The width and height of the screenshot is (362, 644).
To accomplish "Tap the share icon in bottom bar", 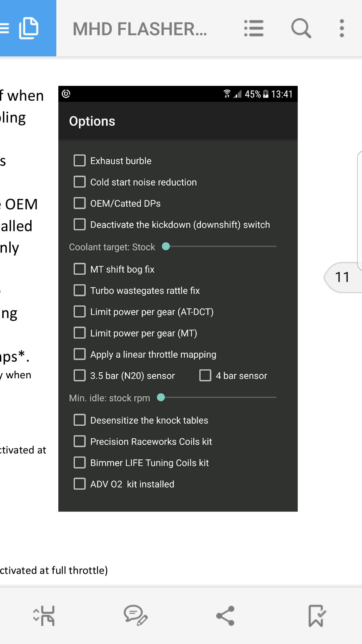I will [226, 616].
